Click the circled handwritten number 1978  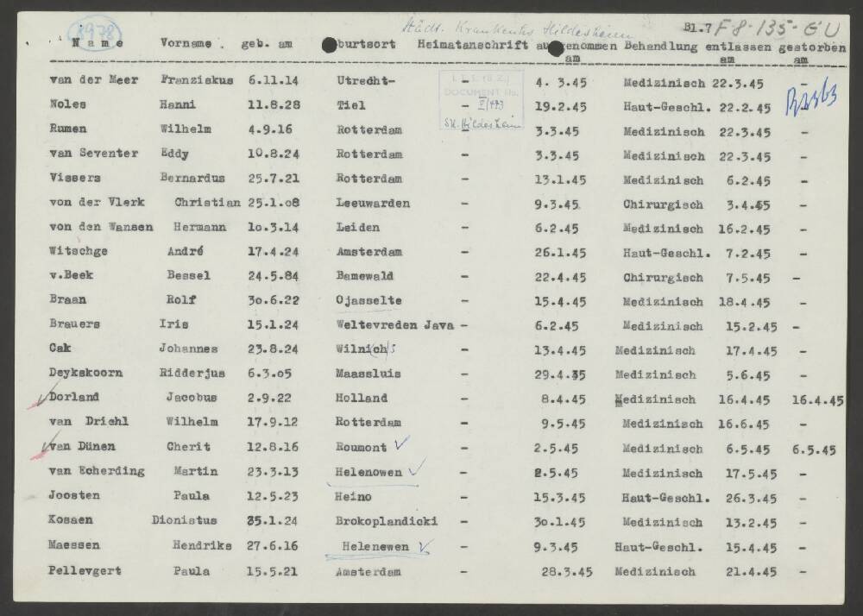tap(95, 38)
